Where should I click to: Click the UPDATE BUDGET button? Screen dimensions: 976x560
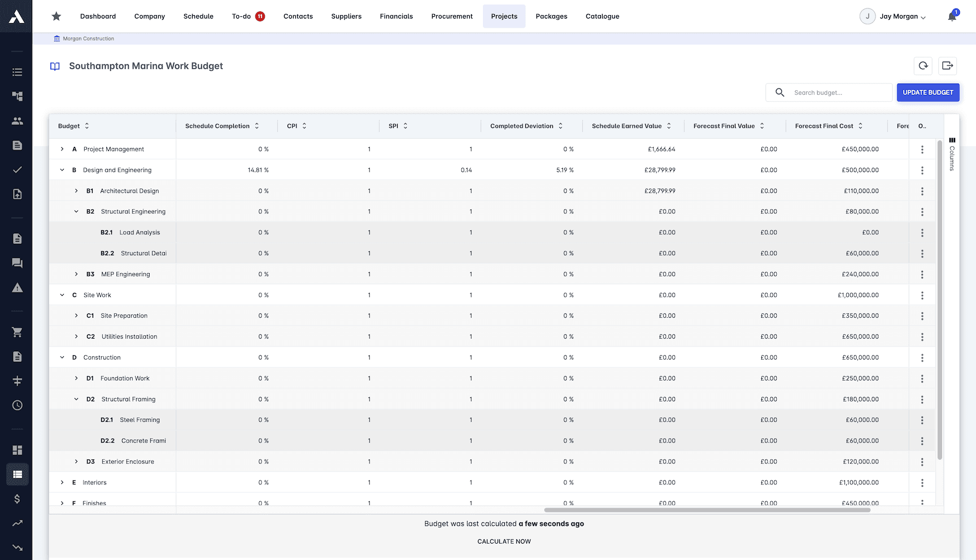pyautogui.click(x=928, y=92)
